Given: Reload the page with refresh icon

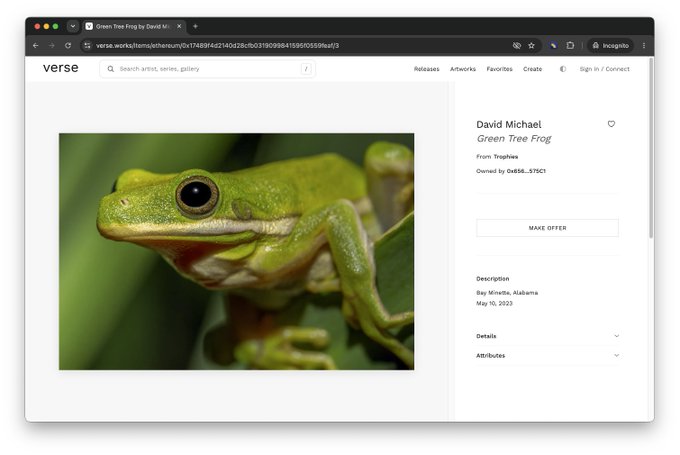Looking at the screenshot, I should pyautogui.click(x=68, y=46).
